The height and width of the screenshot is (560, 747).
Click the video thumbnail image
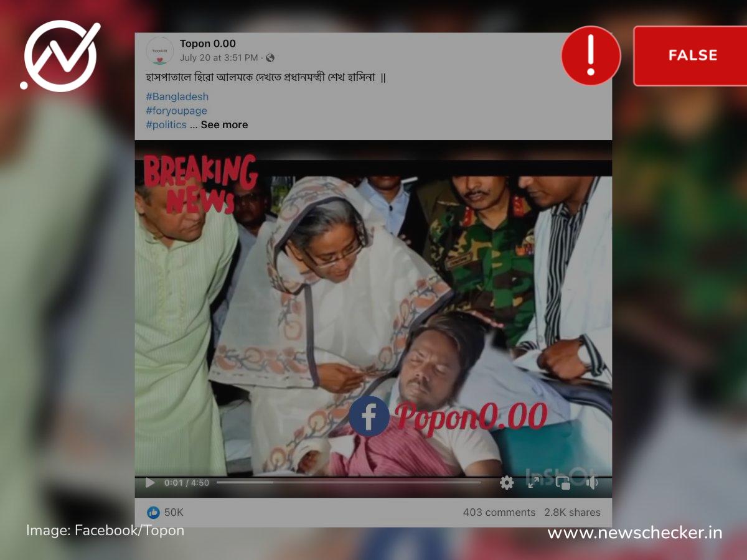374,317
